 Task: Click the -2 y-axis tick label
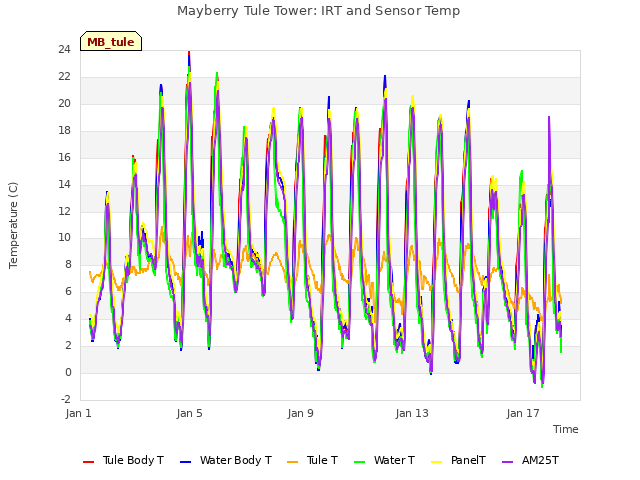(66, 400)
